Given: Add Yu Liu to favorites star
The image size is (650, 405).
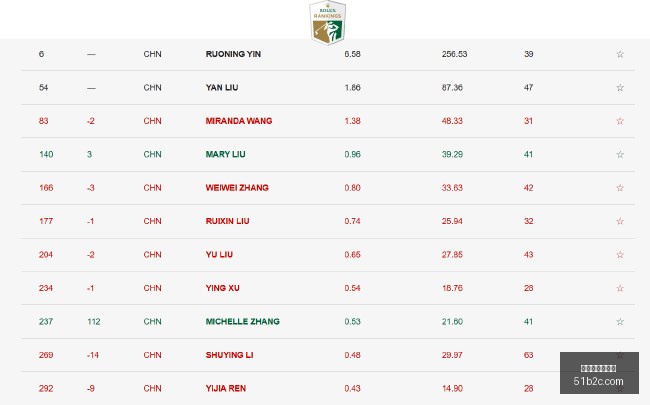Looking at the screenshot, I should pos(620,255).
